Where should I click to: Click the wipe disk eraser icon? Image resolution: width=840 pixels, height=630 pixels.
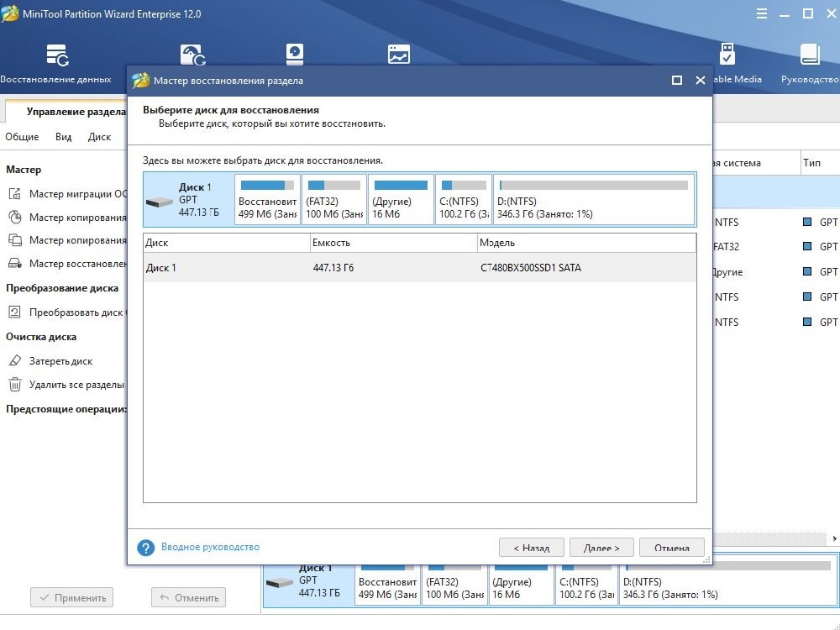pyautogui.click(x=15, y=360)
